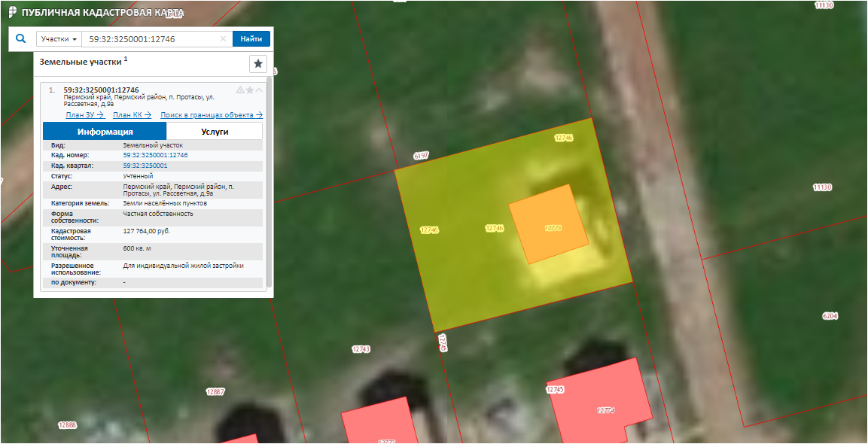Add result 12746 to favorites via small star
This screenshot has height=444, width=868.
[250, 90]
